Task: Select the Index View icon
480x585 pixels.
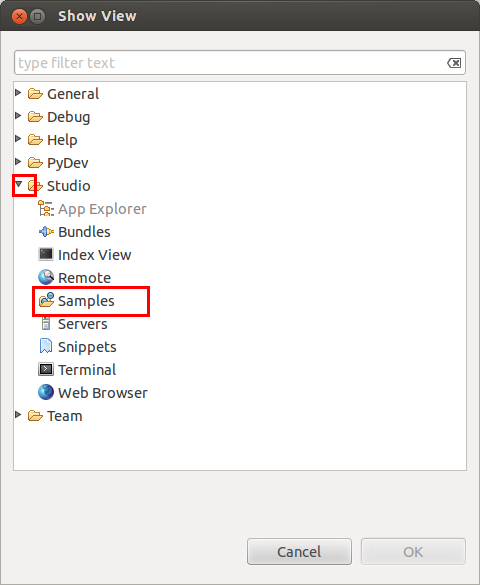Action: [x=46, y=254]
